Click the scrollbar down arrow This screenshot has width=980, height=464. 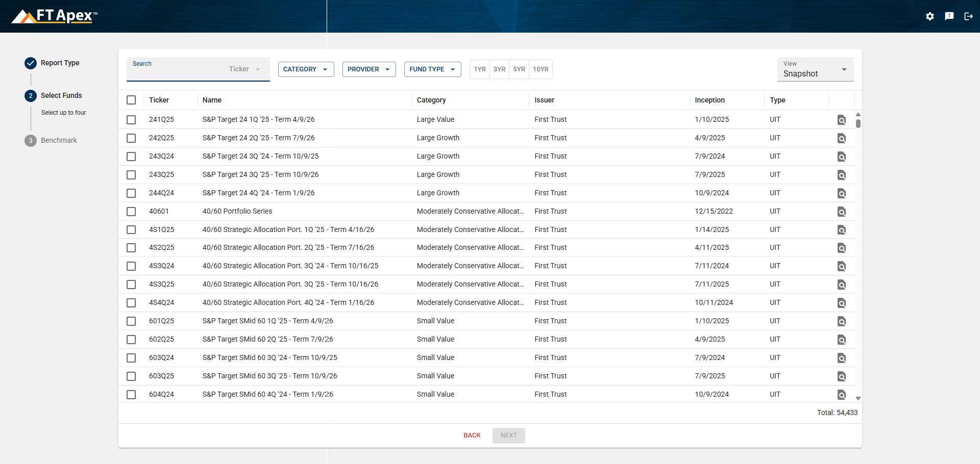click(x=858, y=398)
